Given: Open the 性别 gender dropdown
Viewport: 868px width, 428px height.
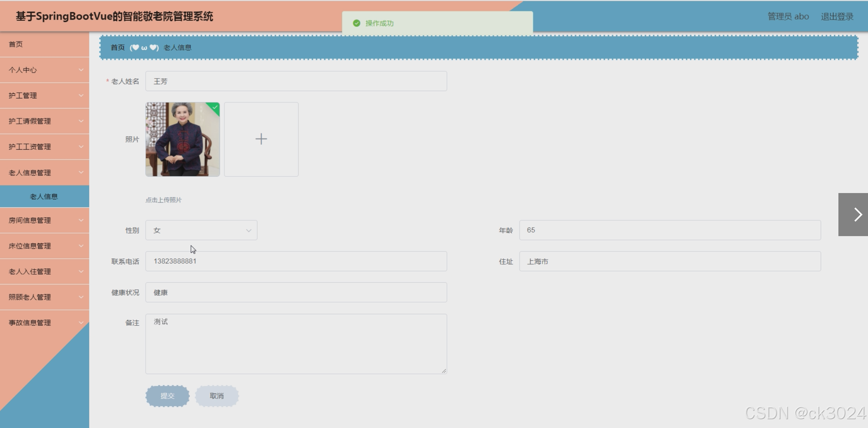Looking at the screenshot, I should coord(201,230).
